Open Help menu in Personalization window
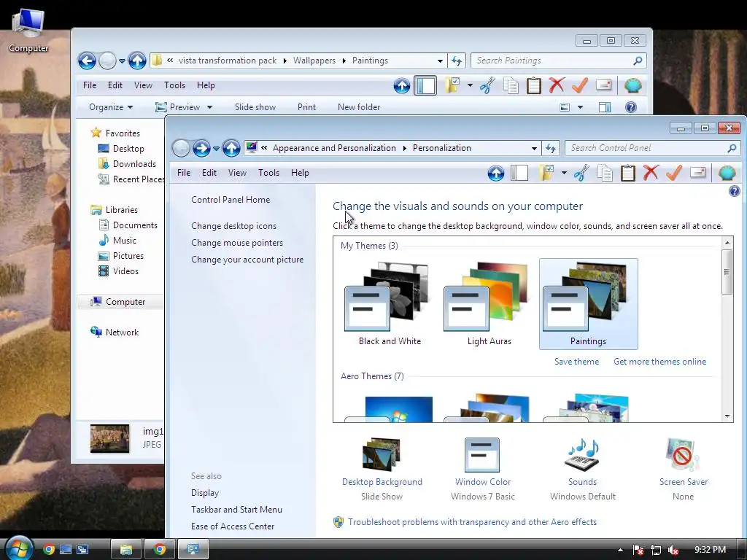The image size is (747, 560). click(x=300, y=173)
